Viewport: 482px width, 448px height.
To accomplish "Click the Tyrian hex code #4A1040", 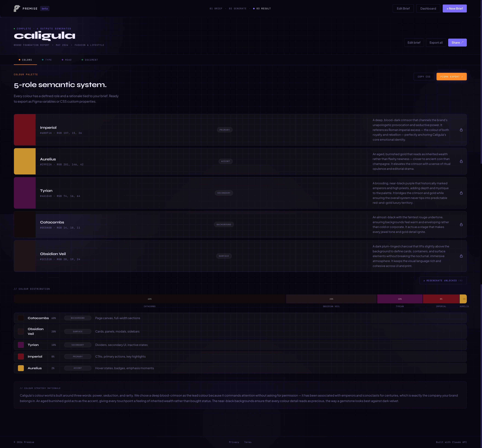I will point(46,196).
